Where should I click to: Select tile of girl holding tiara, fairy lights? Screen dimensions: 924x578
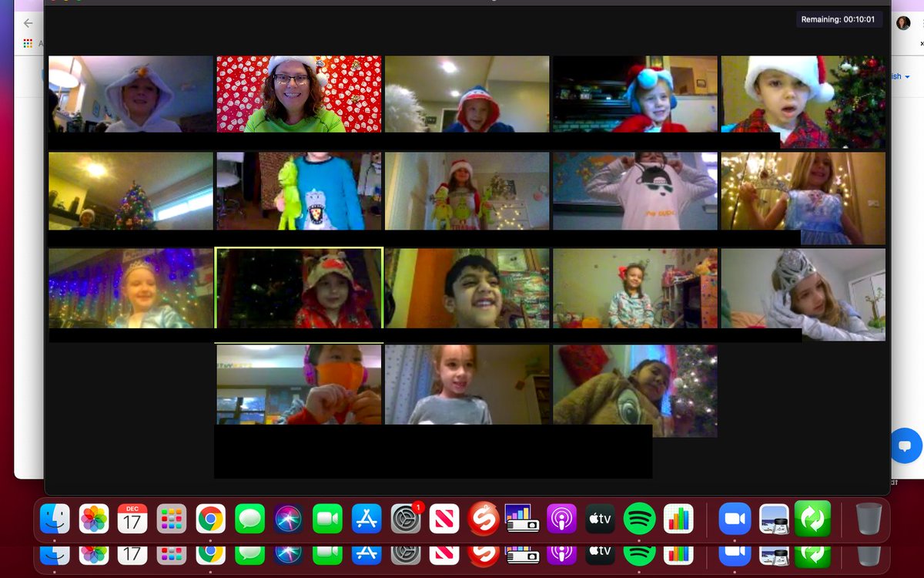(x=803, y=198)
